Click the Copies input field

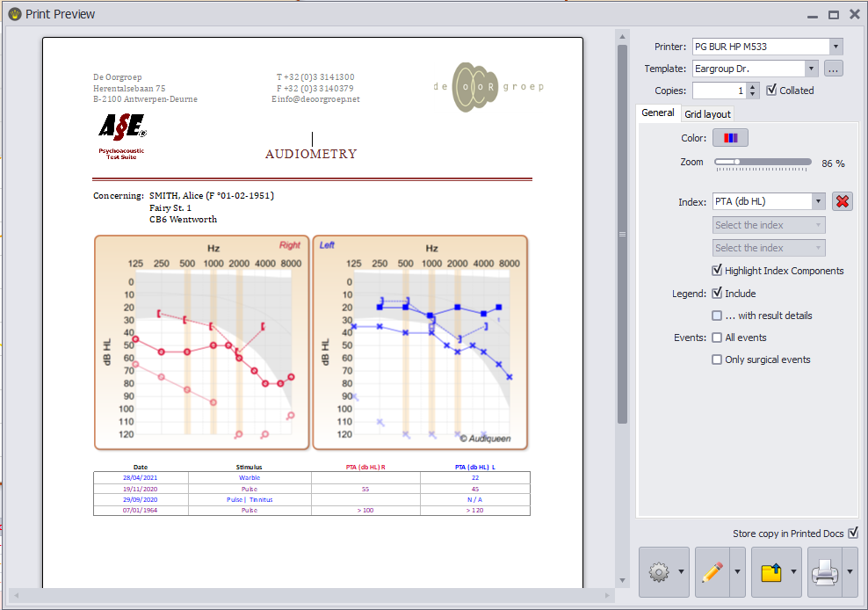pos(720,91)
